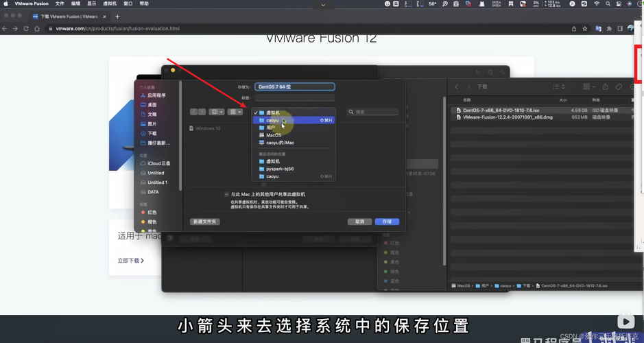The width and height of the screenshot is (644, 343).
Task: Choose MacOS disk in the location menu
Action: pyautogui.click(x=294, y=135)
